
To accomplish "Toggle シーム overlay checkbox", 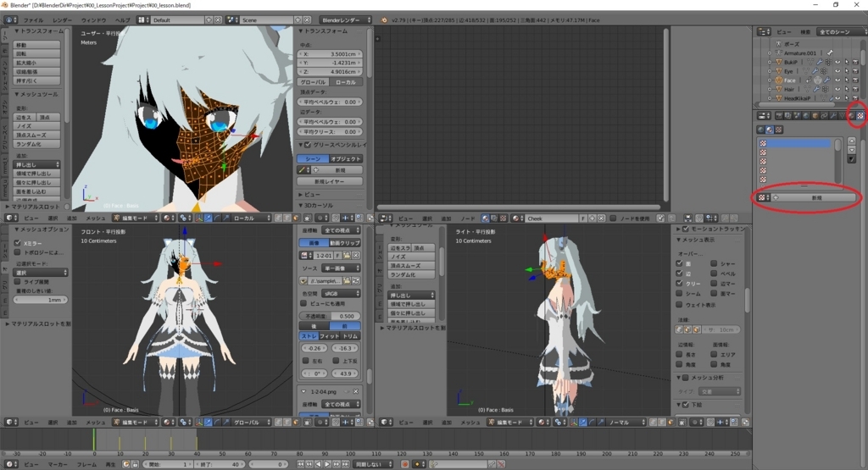I will [x=679, y=294].
